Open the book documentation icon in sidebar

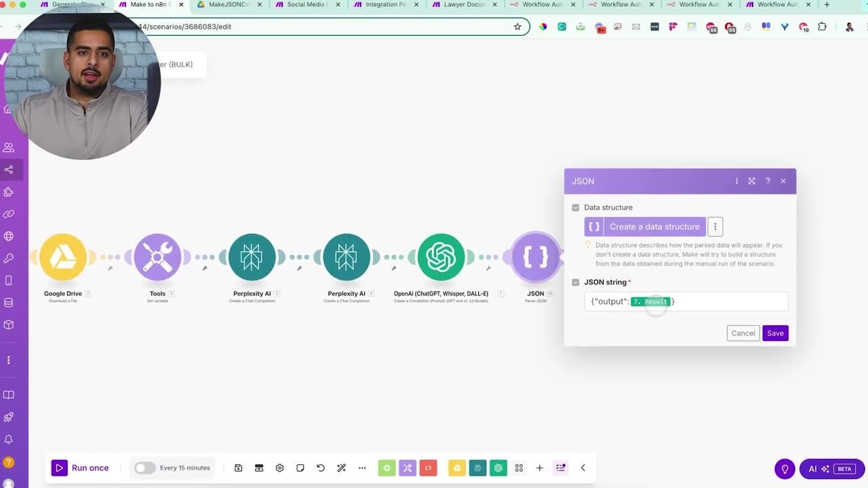(9, 395)
